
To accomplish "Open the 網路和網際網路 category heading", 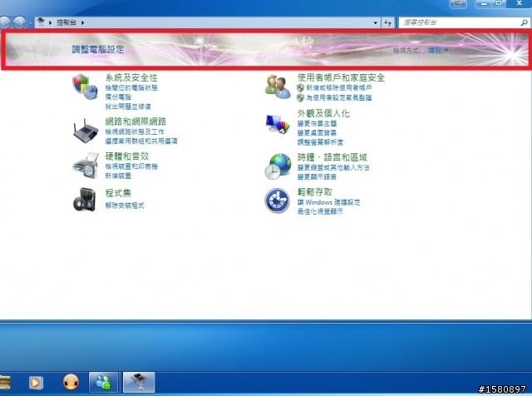I will (x=135, y=121).
